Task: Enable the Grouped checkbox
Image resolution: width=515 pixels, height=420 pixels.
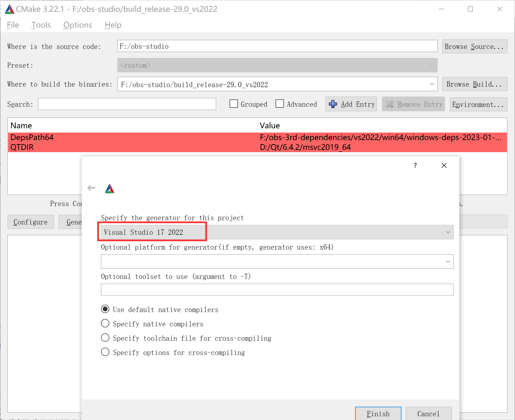Action: coord(234,104)
